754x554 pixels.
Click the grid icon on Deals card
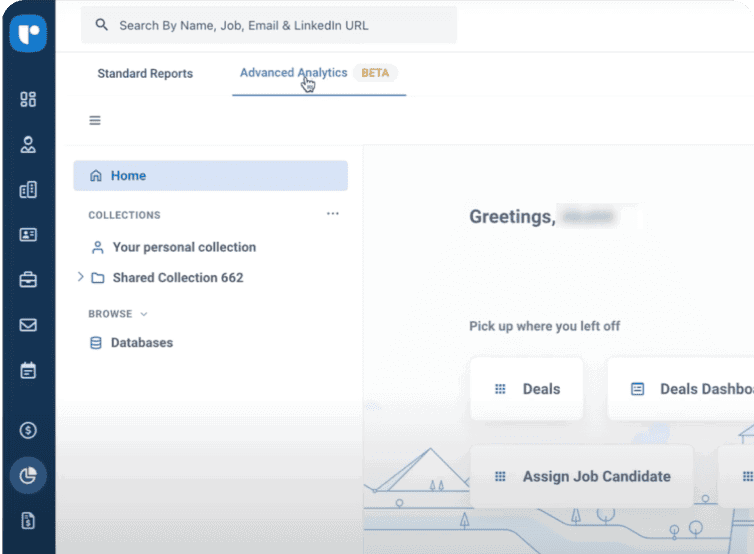click(x=500, y=389)
